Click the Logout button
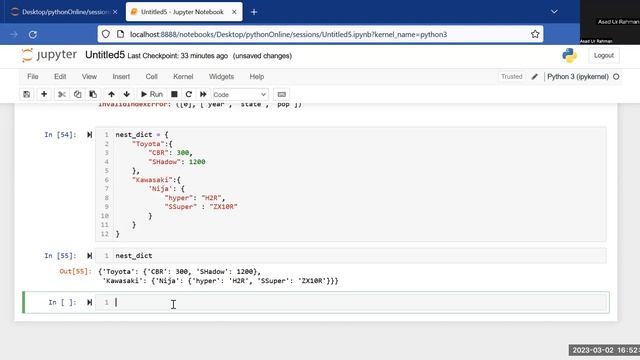Image resolution: width=640 pixels, height=360 pixels. (604, 55)
